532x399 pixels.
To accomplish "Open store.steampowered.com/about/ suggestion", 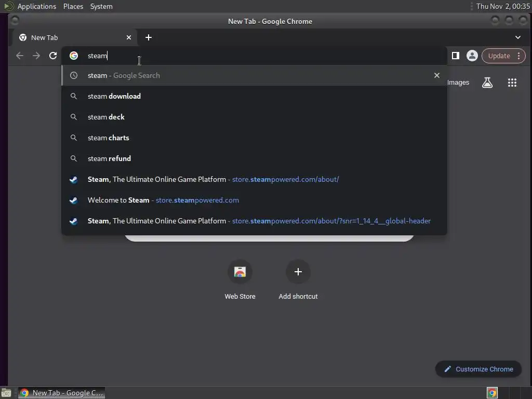I will pos(254,179).
